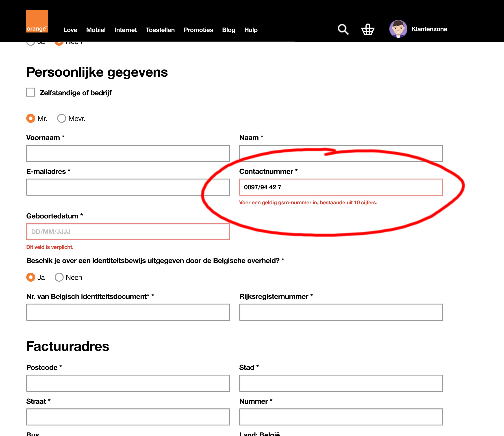The width and height of the screenshot is (504, 436).
Task: Click the 'Voer een geldig gsm-nummer in' error text
Action: [x=308, y=203]
